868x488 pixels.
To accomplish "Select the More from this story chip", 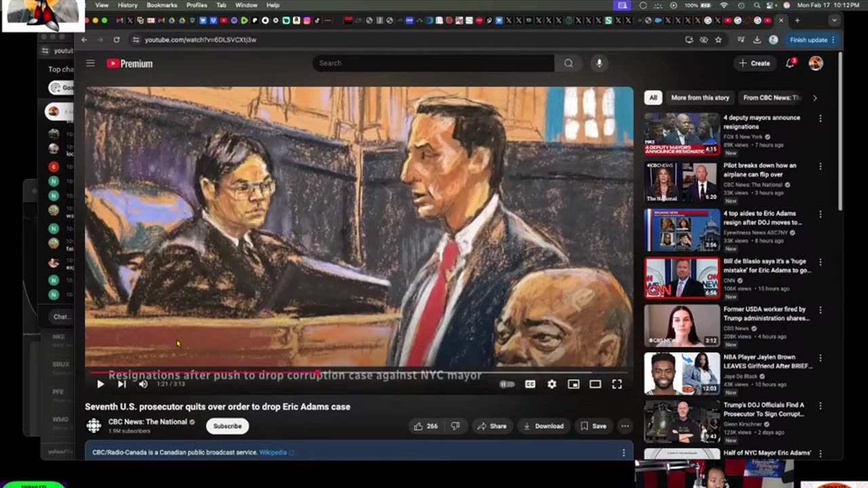I will pos(700,98).
